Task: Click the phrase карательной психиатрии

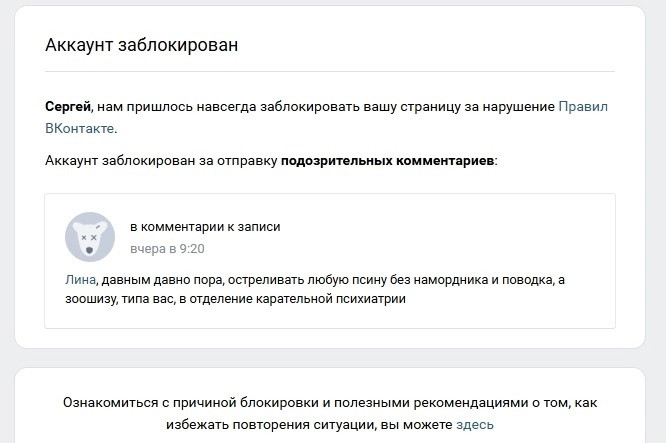Action: coord(331,299)
